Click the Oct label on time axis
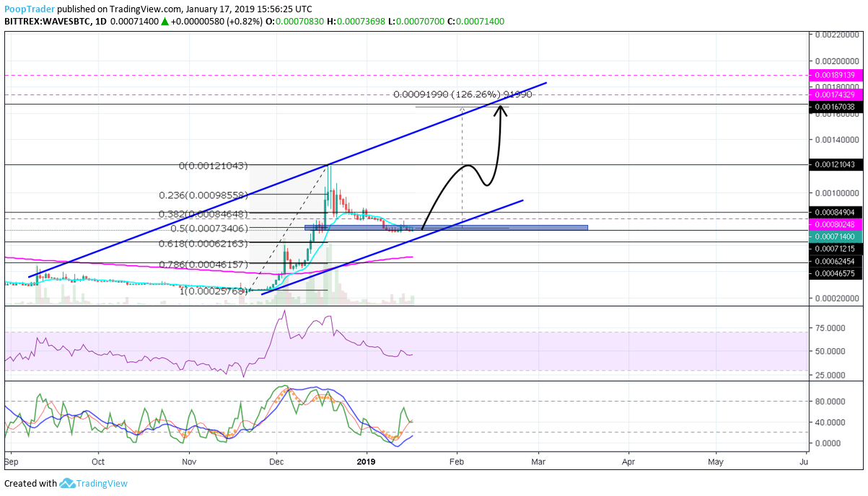The width and height of the screenshot is (868, 496). [98, 461]
